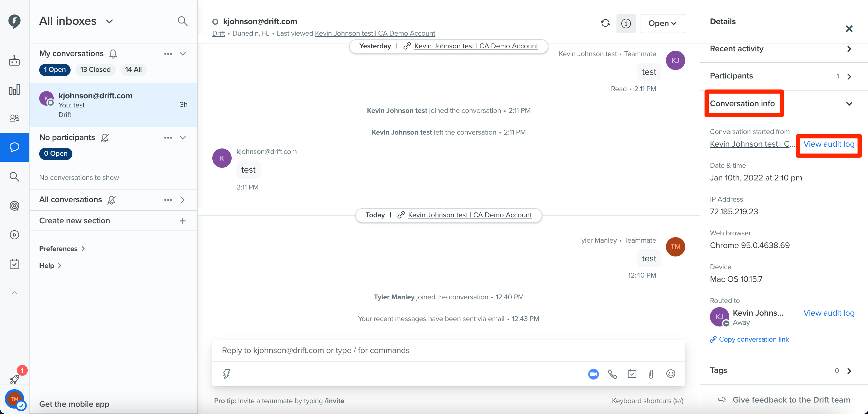Select the 14 All filter tab

pos(133,69)
